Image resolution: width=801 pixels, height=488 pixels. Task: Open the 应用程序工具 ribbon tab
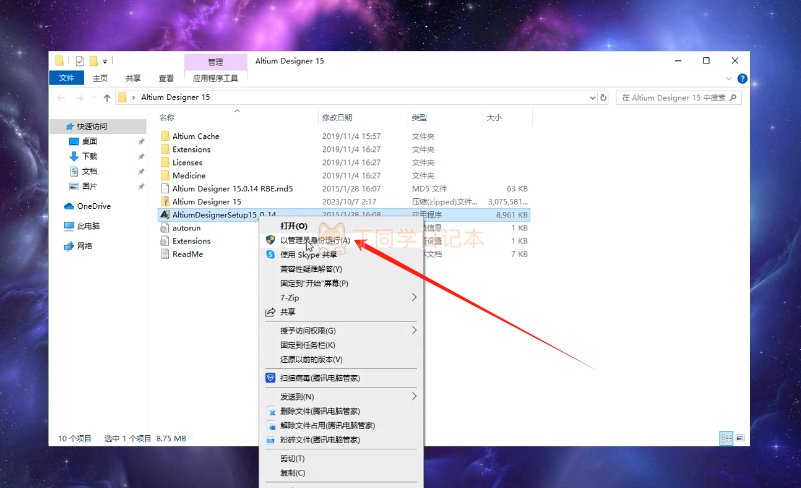coord(215,78)
